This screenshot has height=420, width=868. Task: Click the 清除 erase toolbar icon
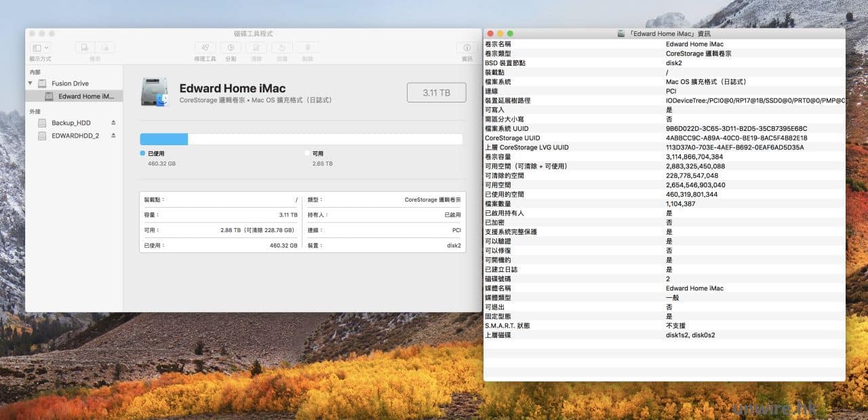(256, 48)
